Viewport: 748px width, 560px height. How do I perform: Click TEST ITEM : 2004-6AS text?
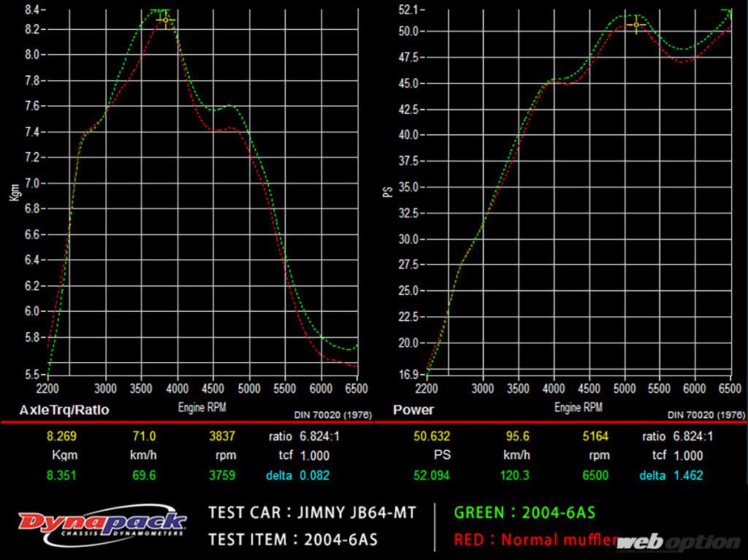[x=293, y=540]
